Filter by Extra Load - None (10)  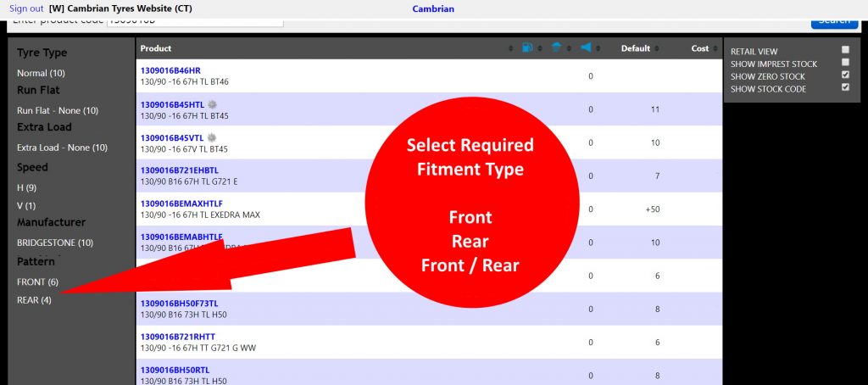click(62, 148)
